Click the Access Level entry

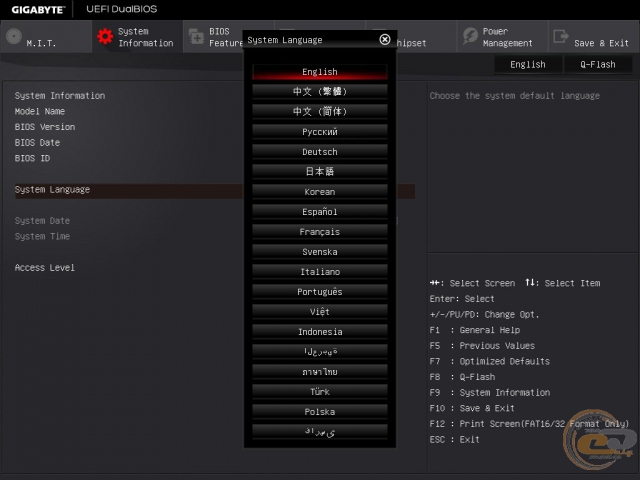[x=44, y=268]
